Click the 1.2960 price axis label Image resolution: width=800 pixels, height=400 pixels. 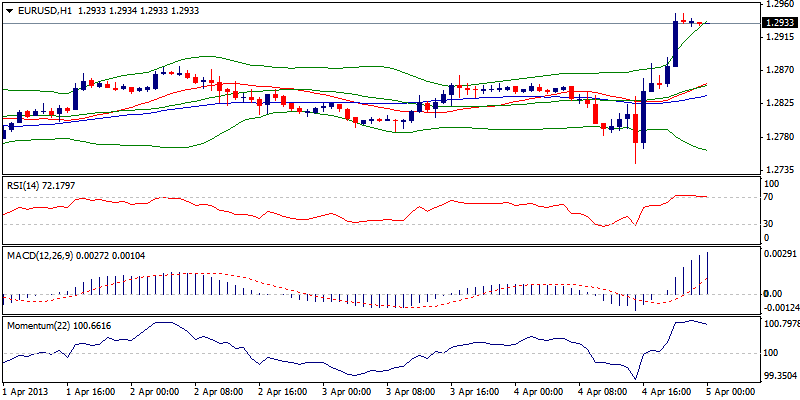778,5
